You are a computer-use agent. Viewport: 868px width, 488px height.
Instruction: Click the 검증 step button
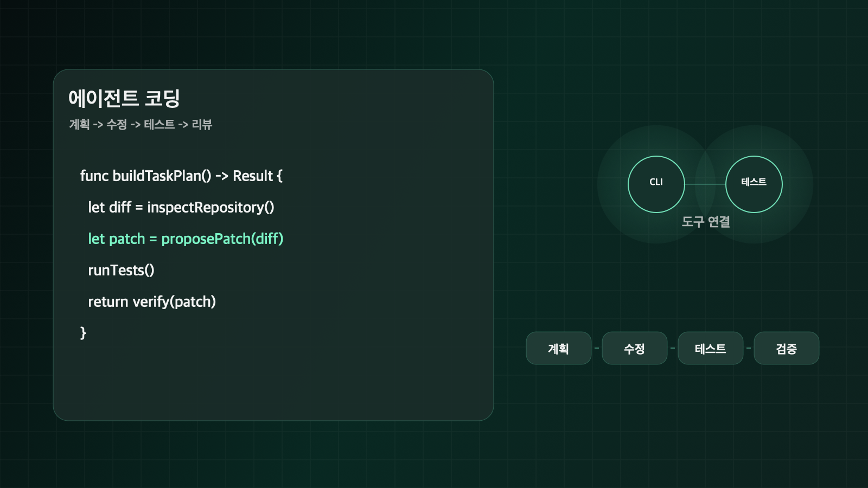point(786,349)
